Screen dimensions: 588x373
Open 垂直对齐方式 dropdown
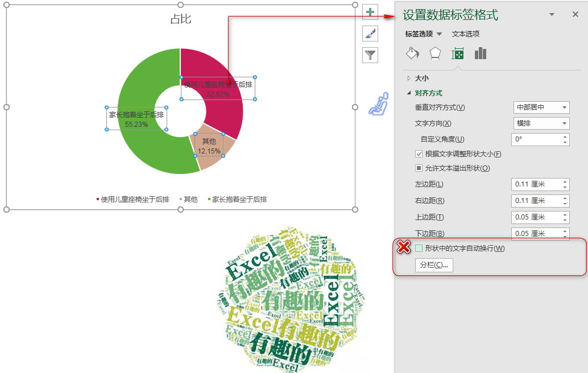point(541,107)
